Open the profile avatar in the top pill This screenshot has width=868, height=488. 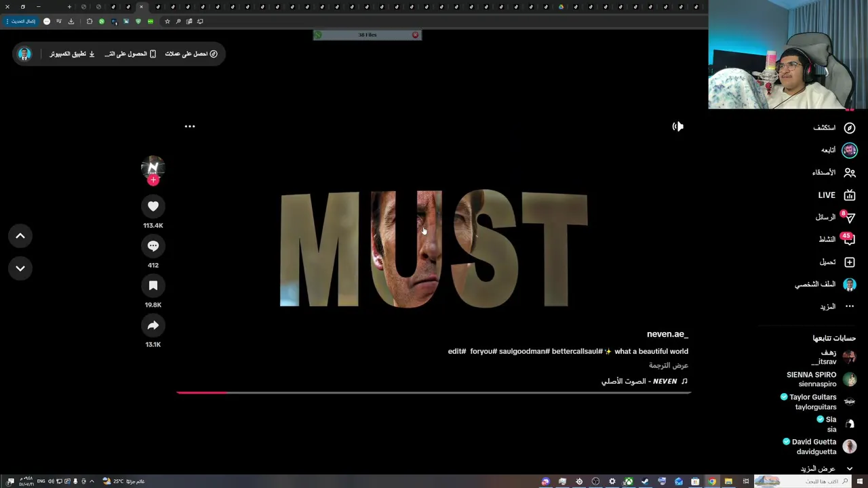24,54
